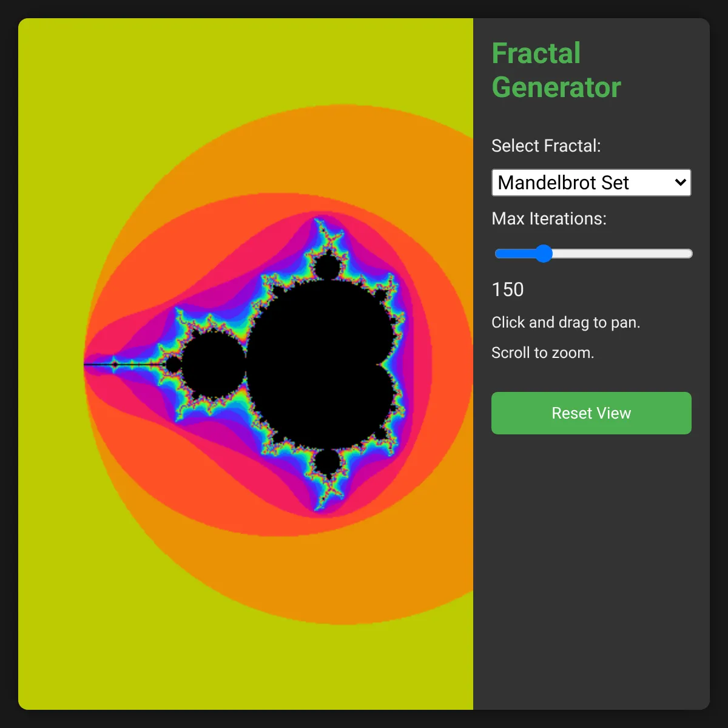
Task: Click the left tip of the Mandelbrot antenna
Action: (86, 364)
